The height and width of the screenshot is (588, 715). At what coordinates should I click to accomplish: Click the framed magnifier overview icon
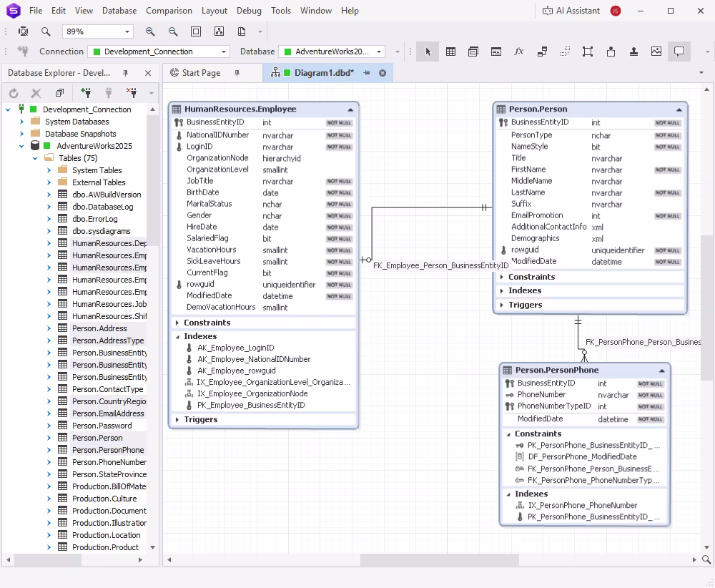click(x=23, y=31)
